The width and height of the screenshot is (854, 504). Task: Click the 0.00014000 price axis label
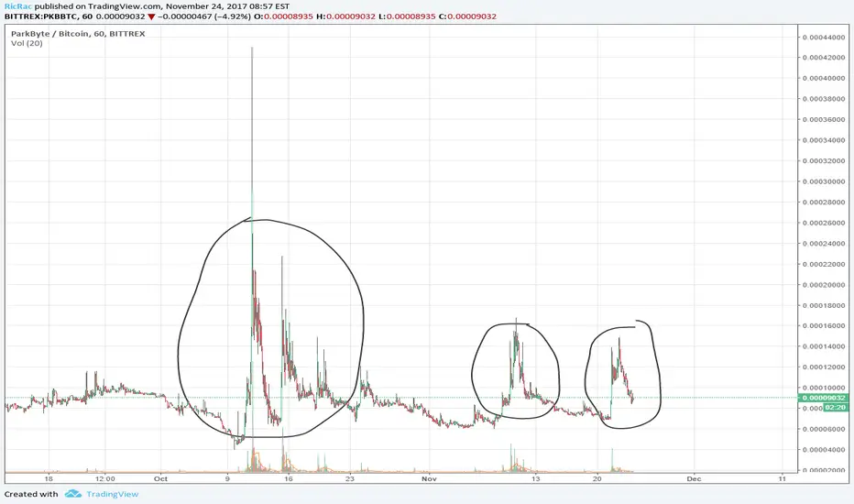tap(824, 347)
